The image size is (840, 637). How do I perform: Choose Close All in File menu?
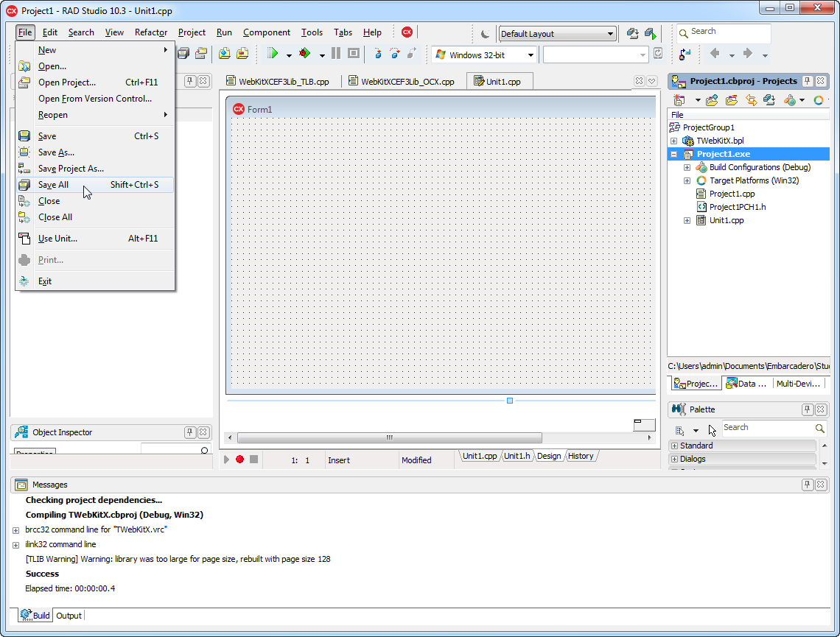[94, 217]
